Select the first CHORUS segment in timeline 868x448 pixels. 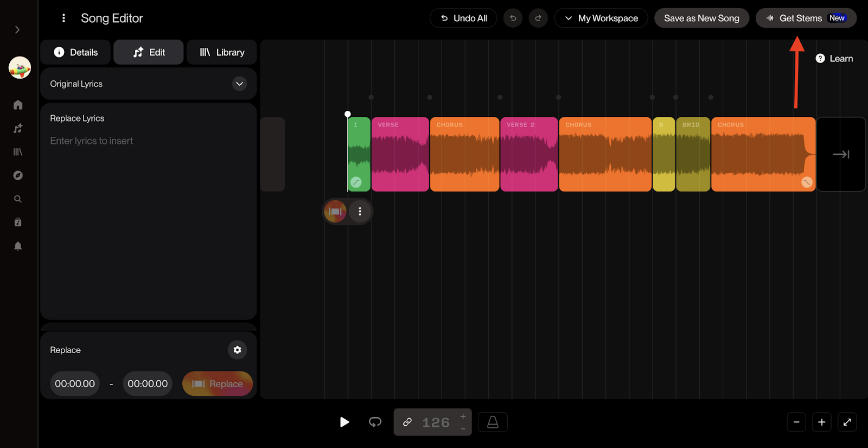(464, 154)
